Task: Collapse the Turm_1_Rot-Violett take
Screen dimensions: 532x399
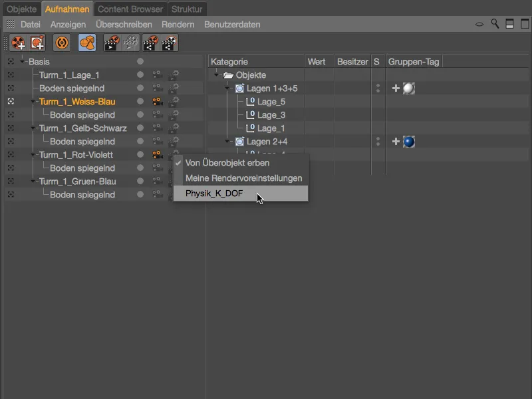Action: click(x=33, y=155)
